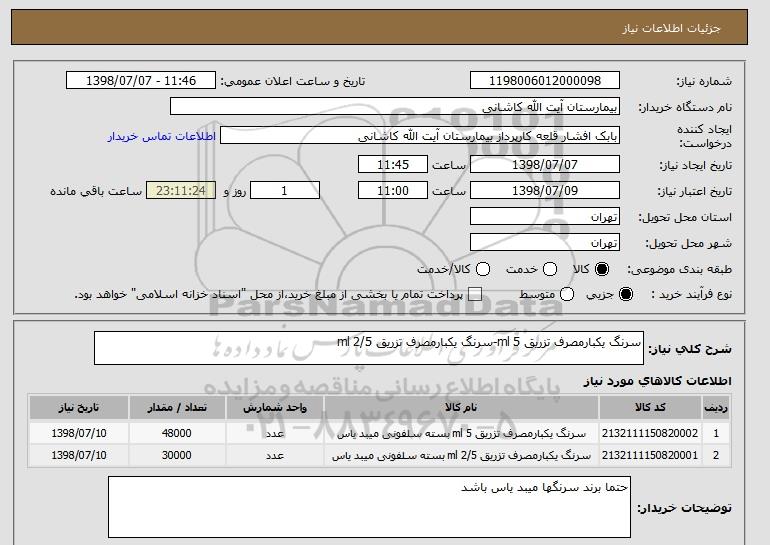This screenshot has width=770, height=545.
Task: Click the buyer organization name field
Action: pyautogui.click(x=395, y=107)
